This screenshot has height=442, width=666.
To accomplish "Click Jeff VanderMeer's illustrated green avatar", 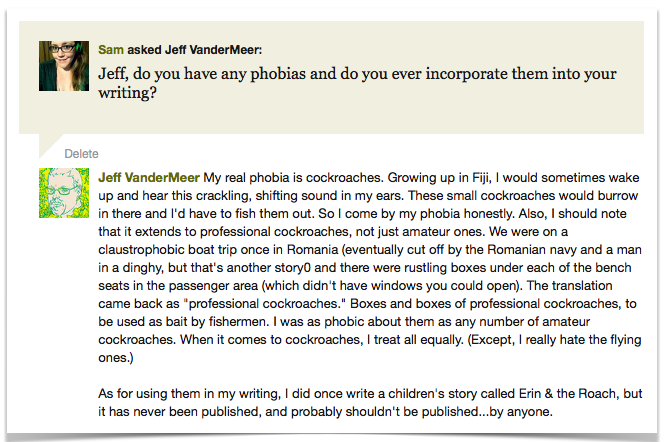I will pos(64,193).
